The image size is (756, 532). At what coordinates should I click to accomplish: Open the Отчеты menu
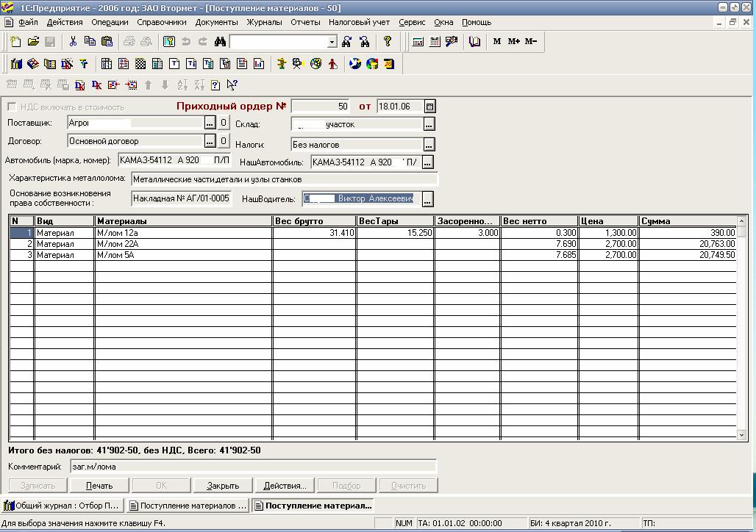click(305, 22)
